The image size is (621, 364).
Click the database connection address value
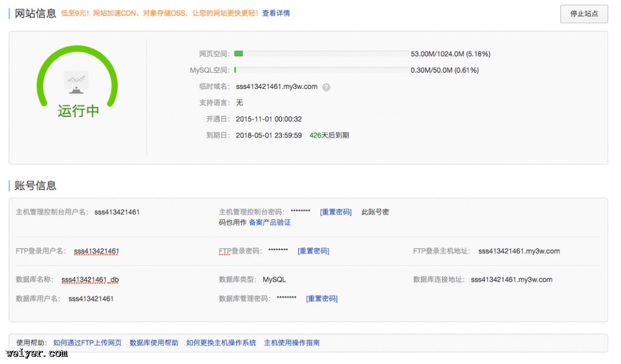(511, 280)
